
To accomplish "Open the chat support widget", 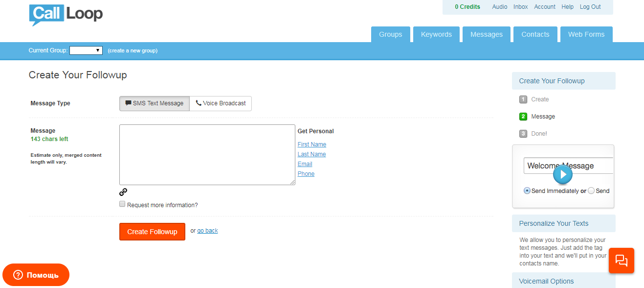I will pyautogui.click(x=621, y=260).
